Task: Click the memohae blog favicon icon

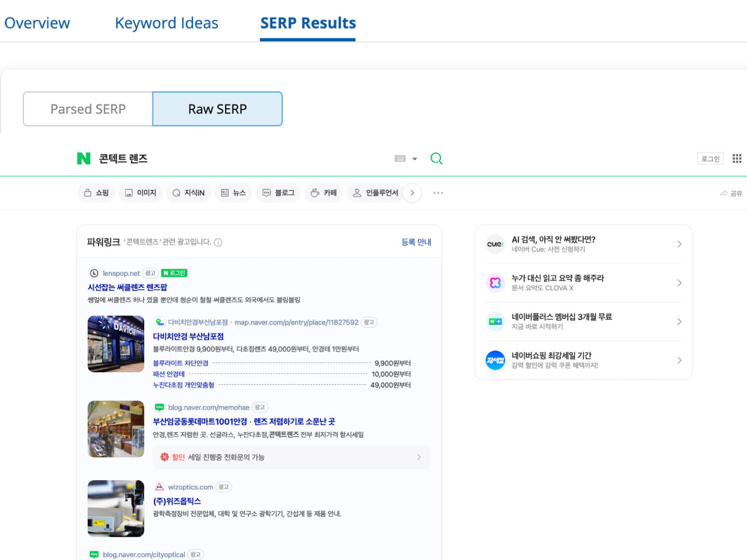Action: [159, 408]
